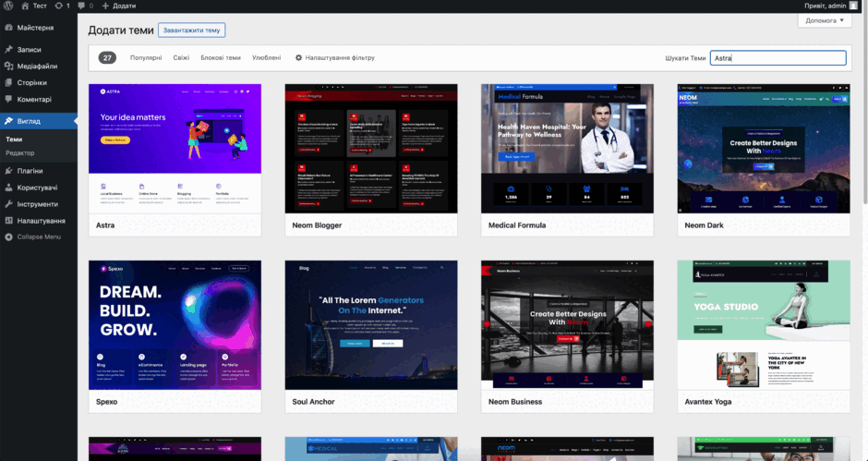The image size is (868, 461).
Task: Click the Astra theme name label
Action: point(105,225)
